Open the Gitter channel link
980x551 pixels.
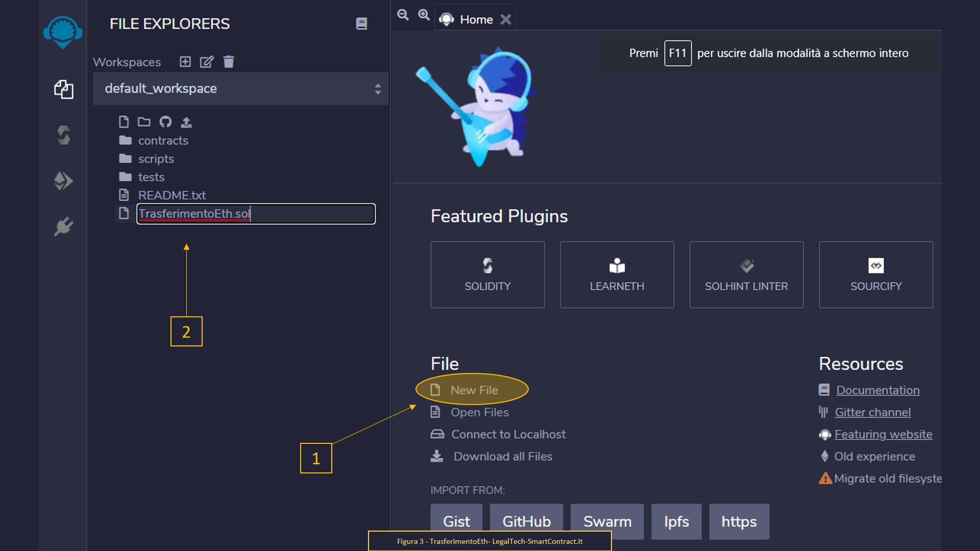pos(873,412)
